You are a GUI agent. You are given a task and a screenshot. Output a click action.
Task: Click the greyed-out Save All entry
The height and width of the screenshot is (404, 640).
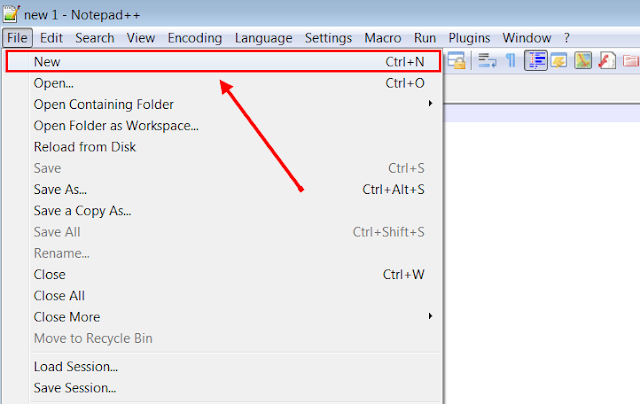(x=224, y=232)
